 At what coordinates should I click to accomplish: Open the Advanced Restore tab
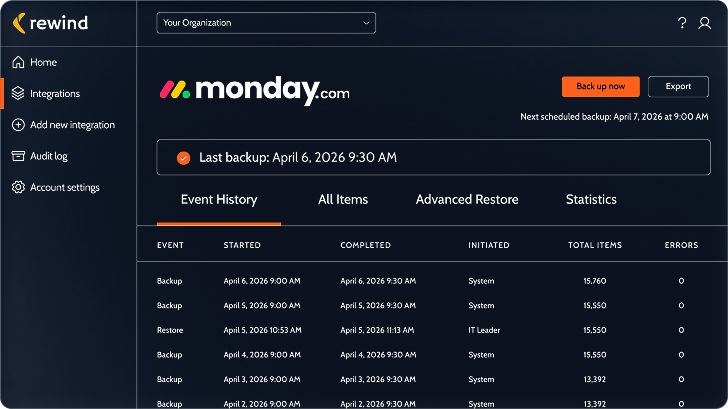click(x=467, y=200)
